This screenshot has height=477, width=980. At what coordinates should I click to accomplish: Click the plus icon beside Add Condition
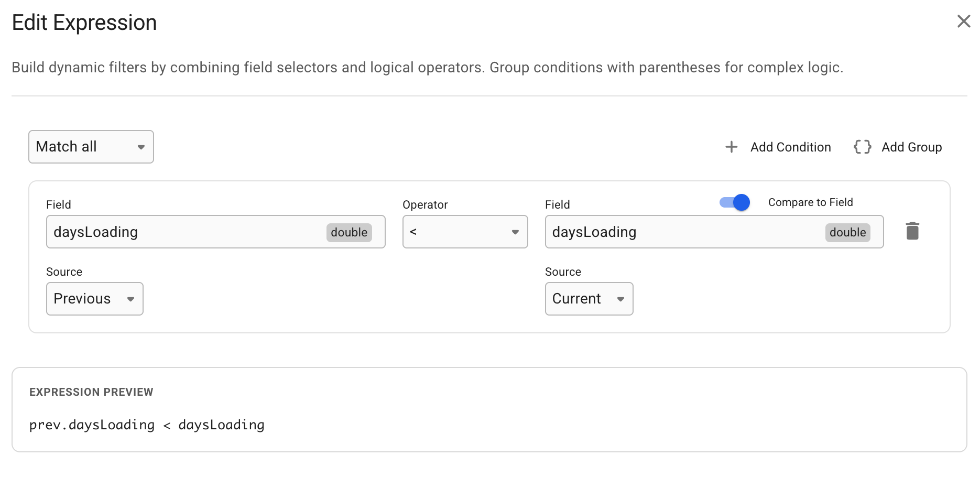click(731, 147)
